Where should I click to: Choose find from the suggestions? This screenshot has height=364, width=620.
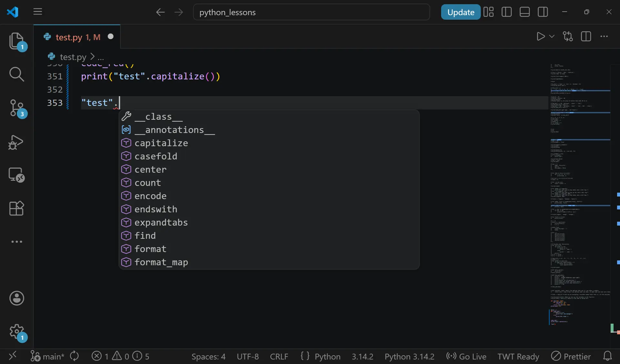pyautogui.click(x=269, y=236)
